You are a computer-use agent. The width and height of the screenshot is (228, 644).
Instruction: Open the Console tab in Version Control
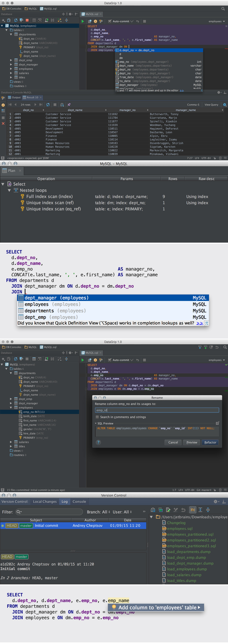(79, 501)
